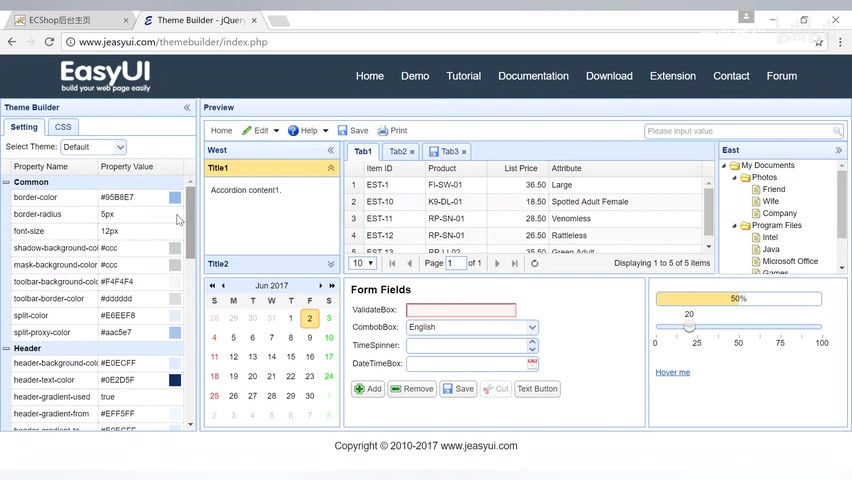Collapse the My Documents tree node
Screen dimensions: 852x480
tap(724, 166)
